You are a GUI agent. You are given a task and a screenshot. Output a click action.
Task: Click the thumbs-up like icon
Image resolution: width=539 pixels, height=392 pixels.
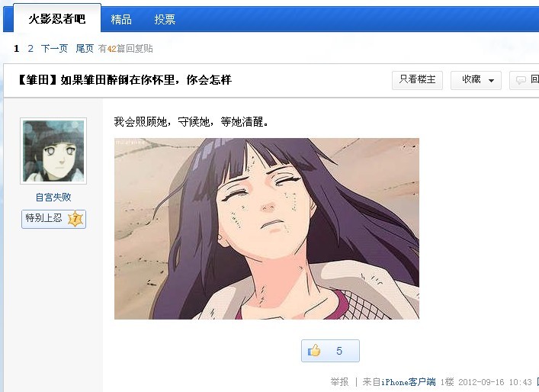point(314,350)
